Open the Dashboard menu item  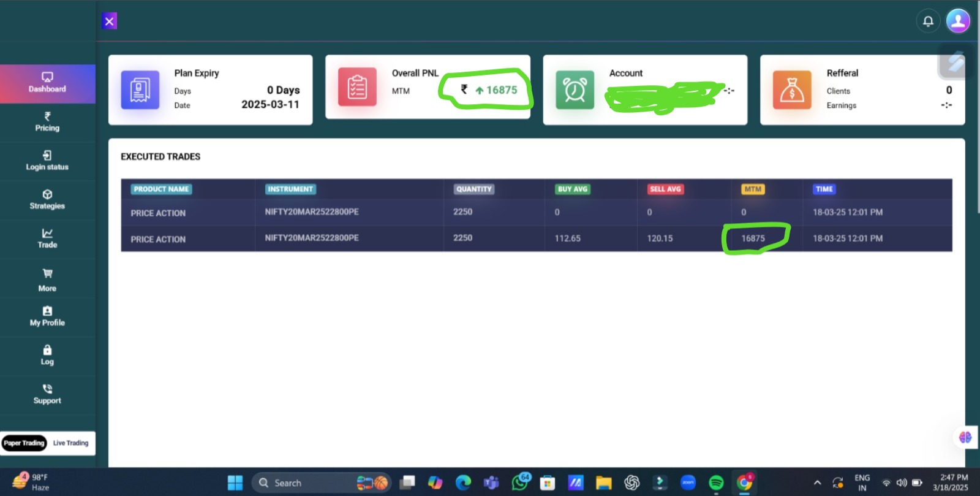tap(47, 83)
